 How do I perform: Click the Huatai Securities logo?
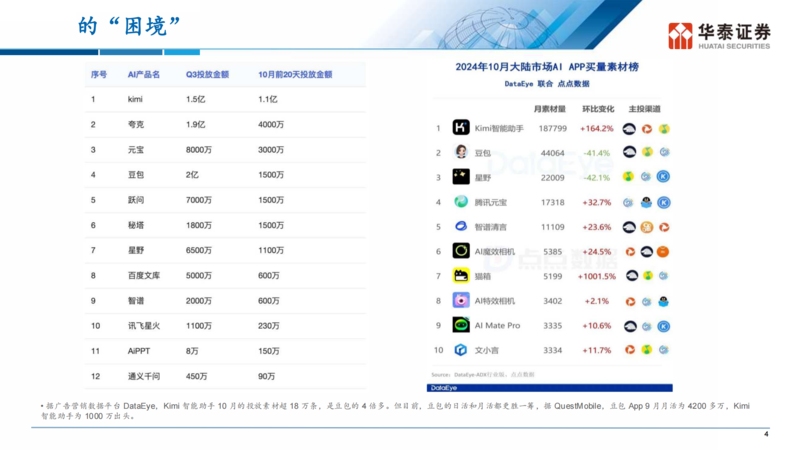pos(720,35)
